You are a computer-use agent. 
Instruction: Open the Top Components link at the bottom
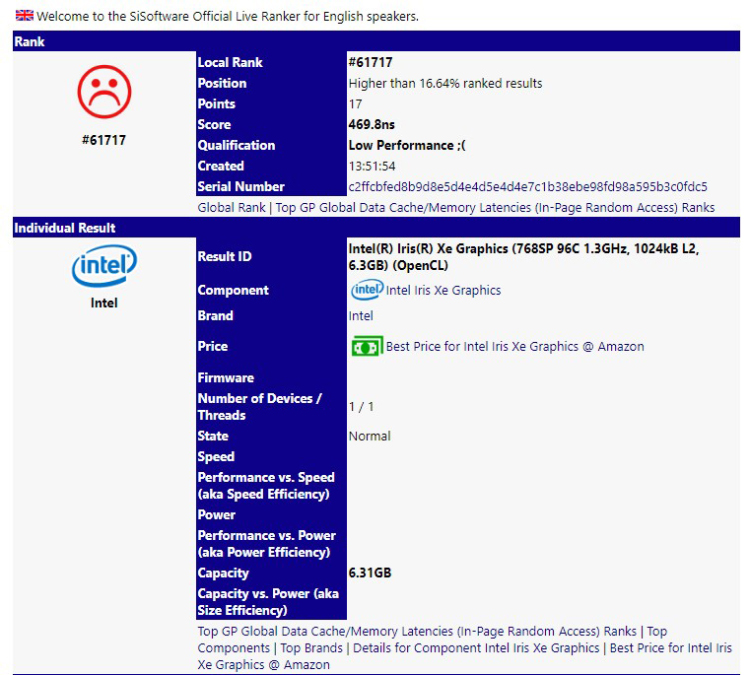point(432,640)
